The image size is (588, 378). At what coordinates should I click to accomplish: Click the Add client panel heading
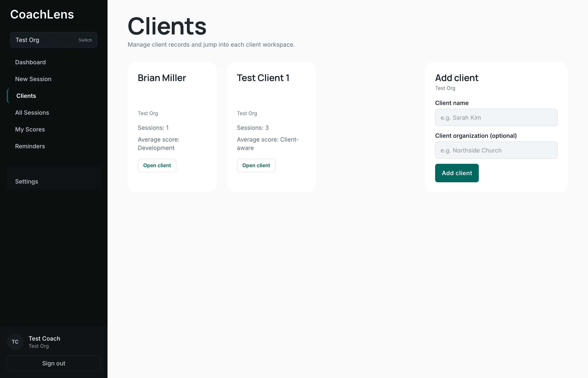[457, 78]
